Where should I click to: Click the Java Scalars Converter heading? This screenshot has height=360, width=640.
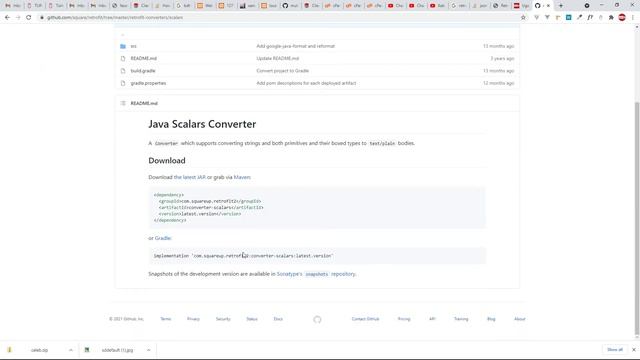(x=202, y=124)
